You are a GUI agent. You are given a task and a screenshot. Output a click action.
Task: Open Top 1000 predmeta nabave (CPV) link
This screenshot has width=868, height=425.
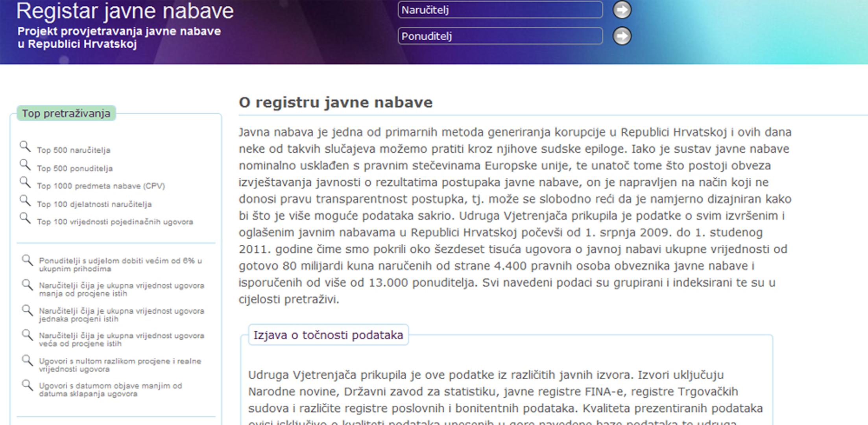click(101, 186)
